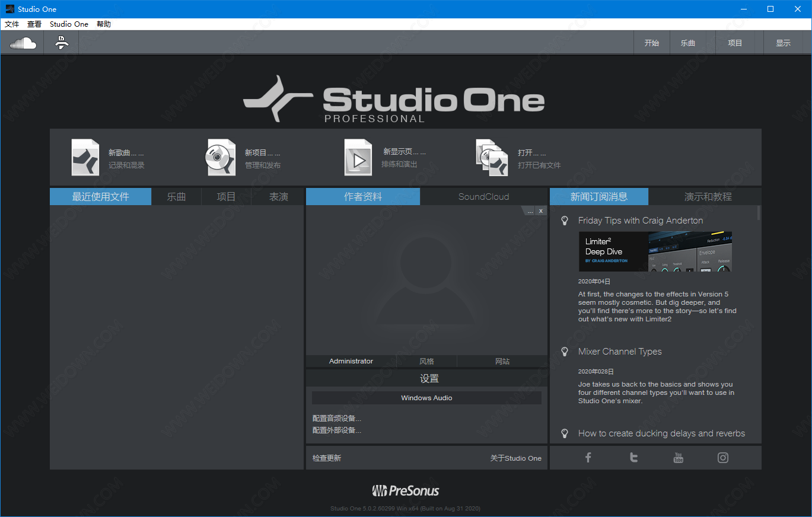The height and width of the screenshot is (517, 812).
Task: Click the Studio One Professional logo
Action: [394, 100]
